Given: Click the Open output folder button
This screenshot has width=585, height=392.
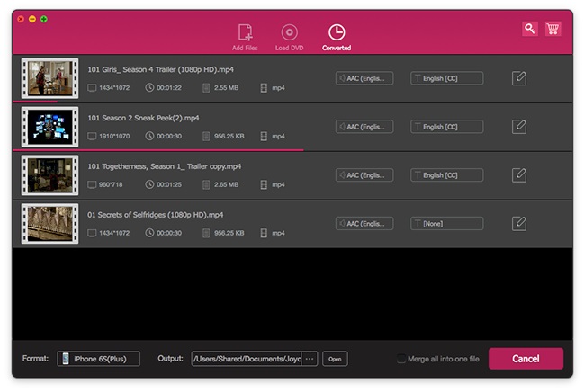Looking at the screenshot, I should tap(335, 359).
